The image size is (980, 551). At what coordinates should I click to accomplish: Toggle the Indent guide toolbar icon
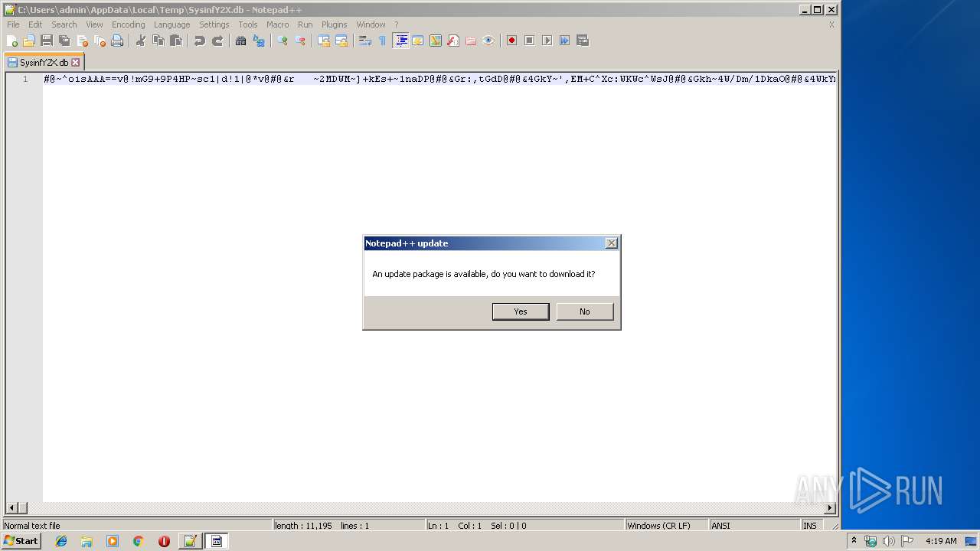pyautogui.click(x=400, y=41)
